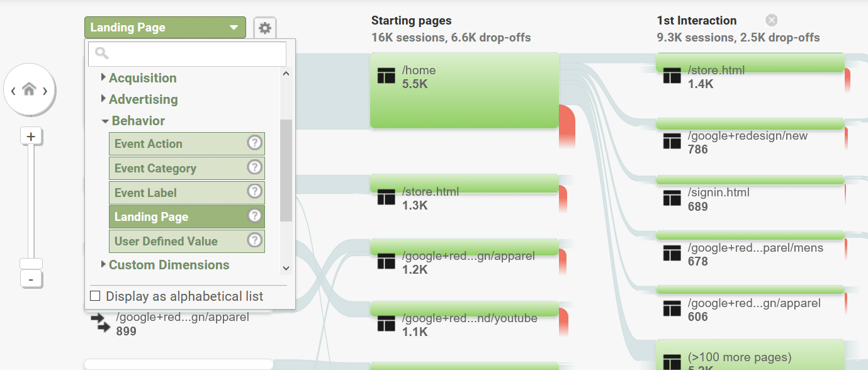This screenshot has height=370, width=868.
Task: Click the dimension search field
Action: click(188, 54)
